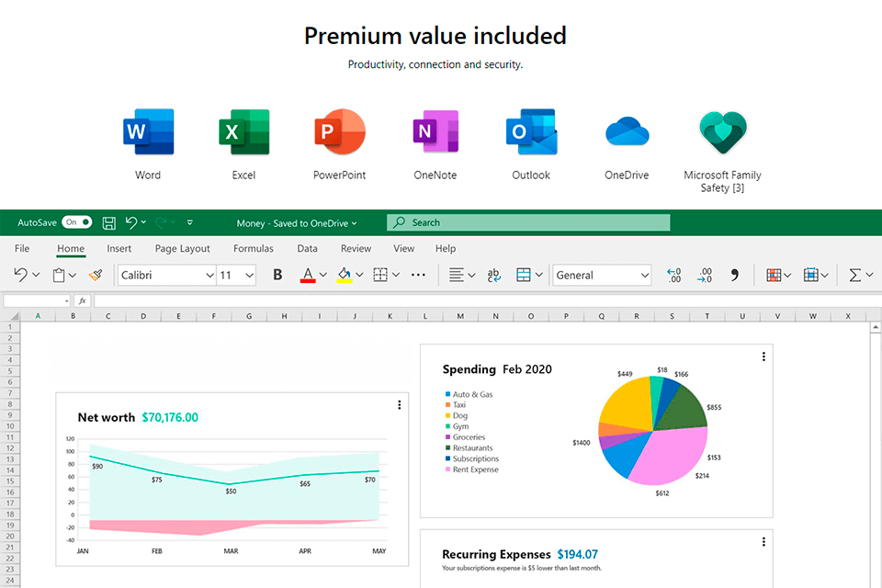Click the Microsoft Family Safety heart icon
882x588 pixels.
tap(723, 132)
